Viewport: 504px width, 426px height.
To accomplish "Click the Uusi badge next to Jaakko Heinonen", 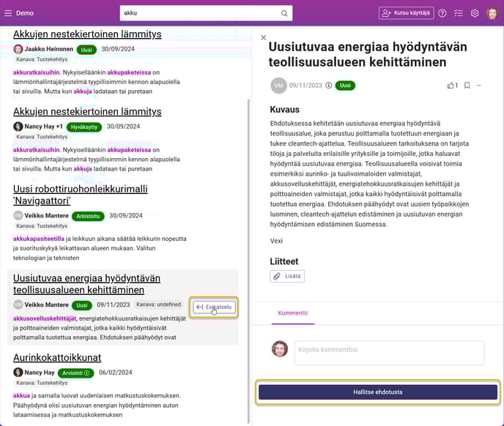I will (86, 50).
